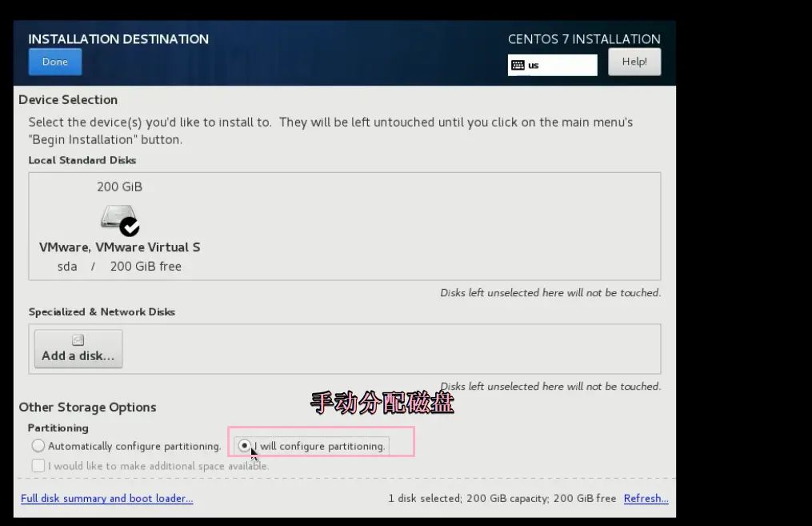
Task: Check I would like to make additional space
Action: coord(38,465)
